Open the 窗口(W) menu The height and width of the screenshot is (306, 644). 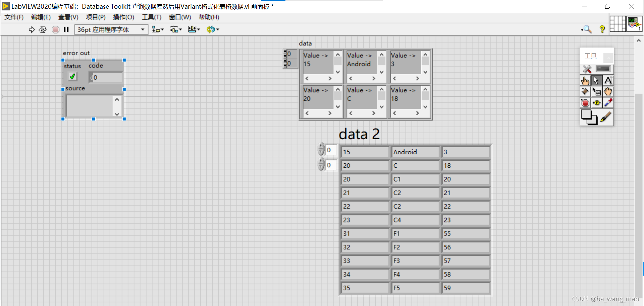[180, 17]
